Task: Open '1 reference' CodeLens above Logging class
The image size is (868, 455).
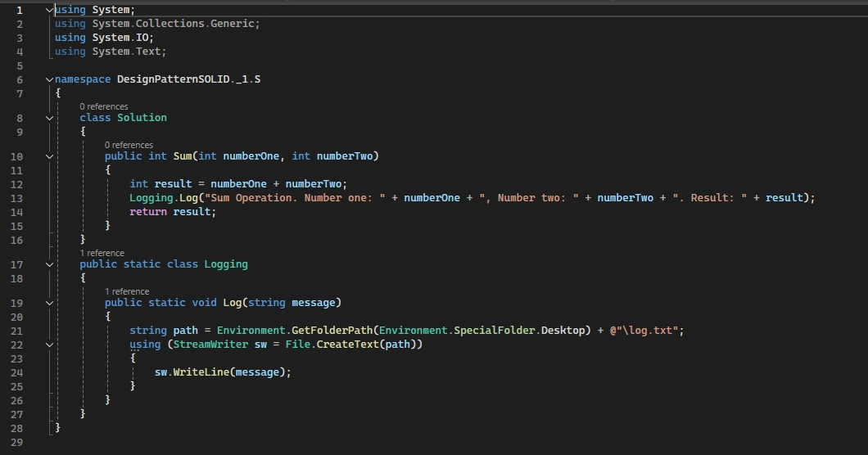Action: [102, 253]
